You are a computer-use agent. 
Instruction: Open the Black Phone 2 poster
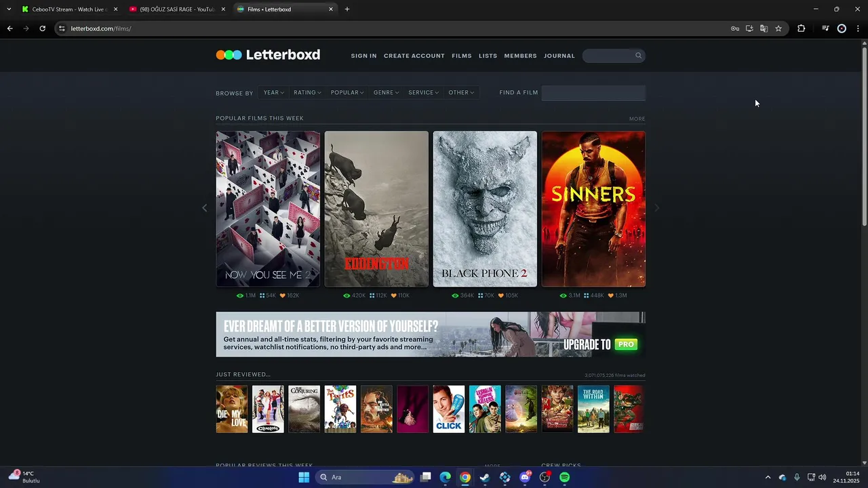[485, 209]
